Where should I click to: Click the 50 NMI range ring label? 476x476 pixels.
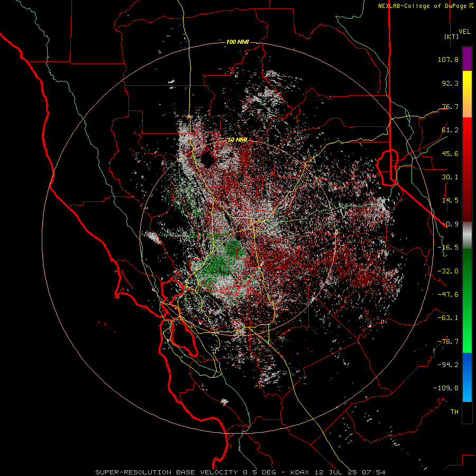pyautogui.click(x=237, y=140)
